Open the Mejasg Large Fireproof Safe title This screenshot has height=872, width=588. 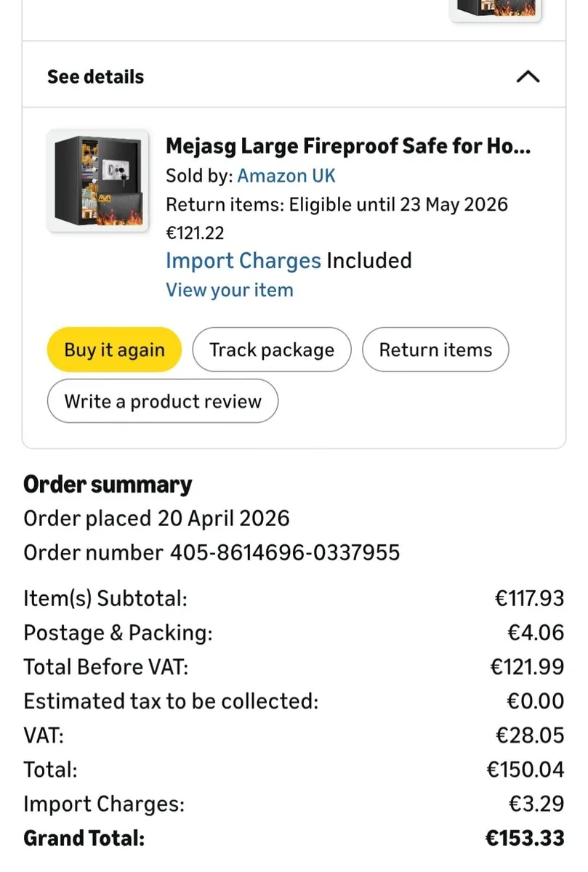pyautogui.click(x=348, y=146)
